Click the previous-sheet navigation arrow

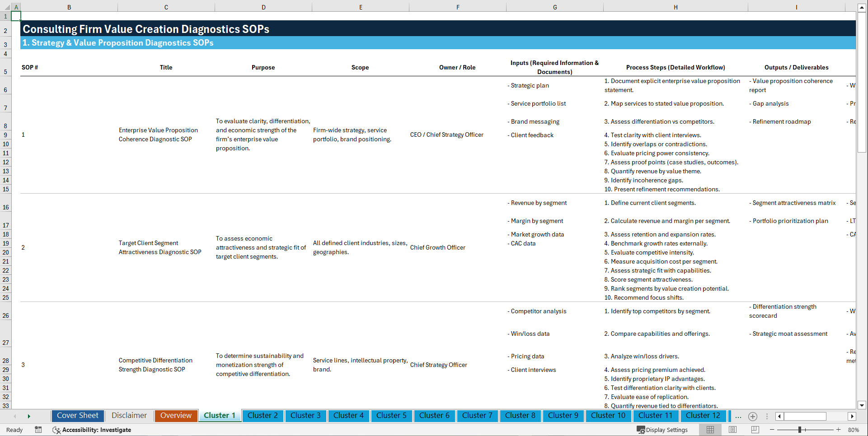(15, 416)
